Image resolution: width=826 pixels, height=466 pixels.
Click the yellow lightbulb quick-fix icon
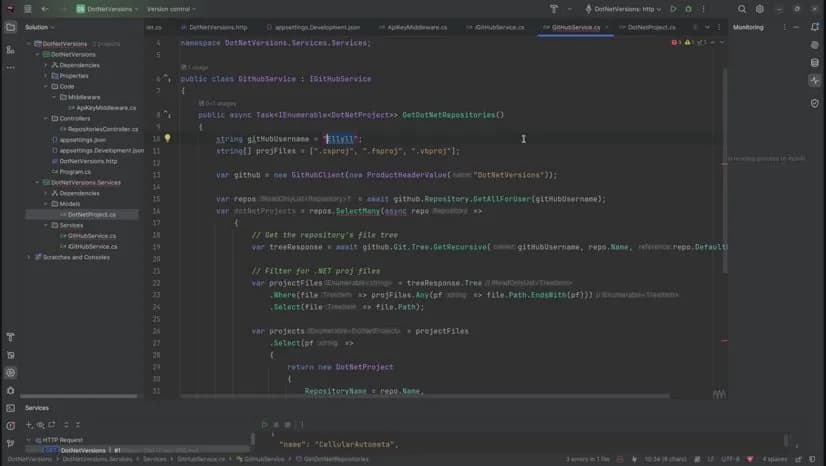point(167,139)
